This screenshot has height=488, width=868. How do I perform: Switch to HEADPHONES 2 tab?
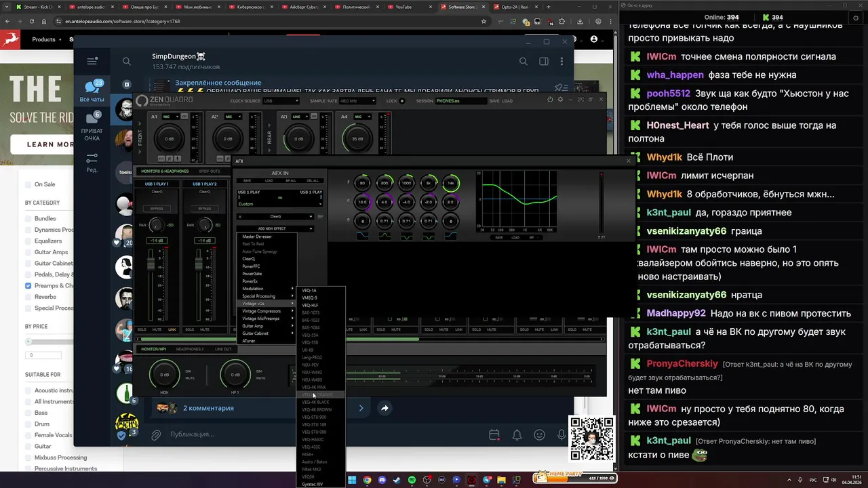[x=190, y=349]
